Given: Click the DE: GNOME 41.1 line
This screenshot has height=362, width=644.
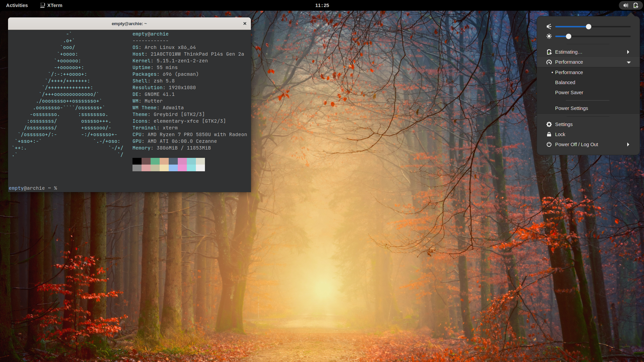Looking at the screenshot, I should click(154, 95).
